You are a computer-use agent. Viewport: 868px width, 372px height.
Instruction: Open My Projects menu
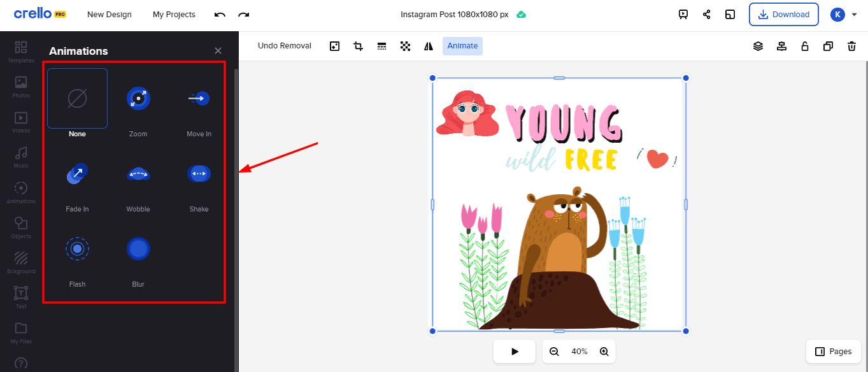pos(174,15)
